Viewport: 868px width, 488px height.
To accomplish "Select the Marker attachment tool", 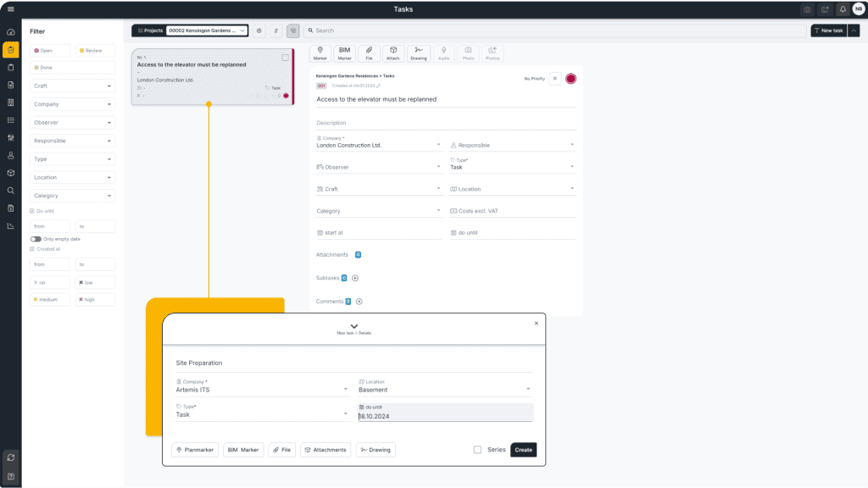I will click(320, 53).
